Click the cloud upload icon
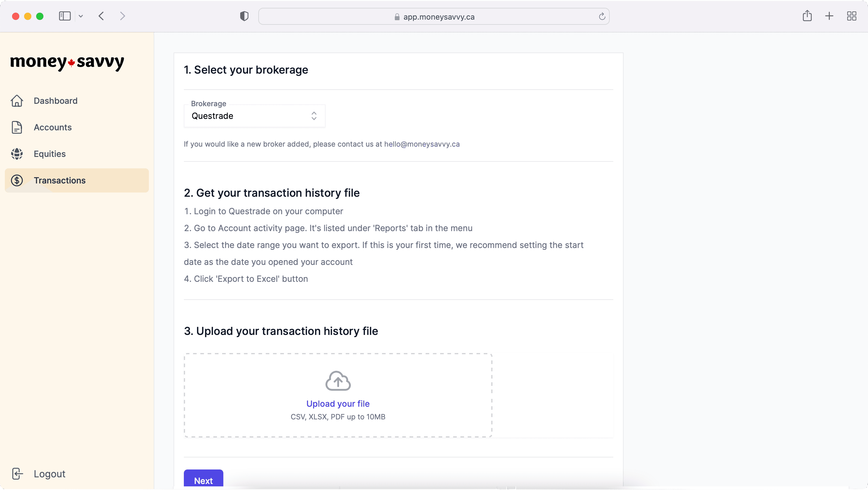This screenshot has height=490, width=868. [x=338, y=381]
